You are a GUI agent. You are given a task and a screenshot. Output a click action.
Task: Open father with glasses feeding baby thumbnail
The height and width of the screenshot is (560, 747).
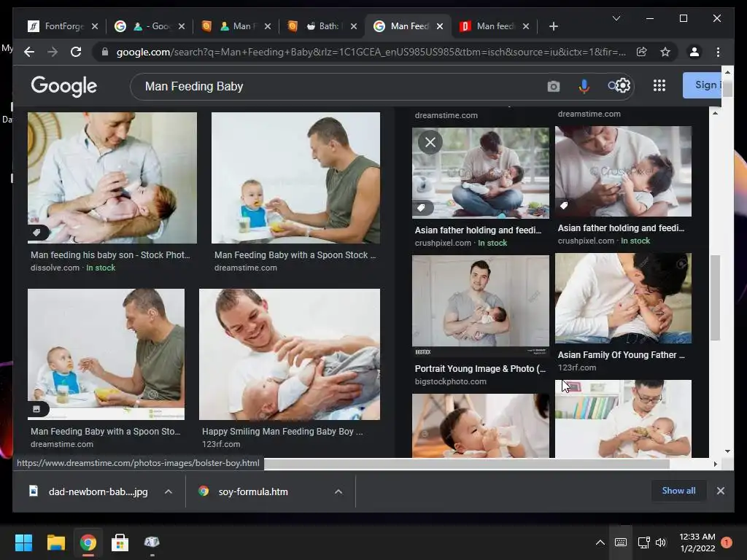(x=623, y=419)
